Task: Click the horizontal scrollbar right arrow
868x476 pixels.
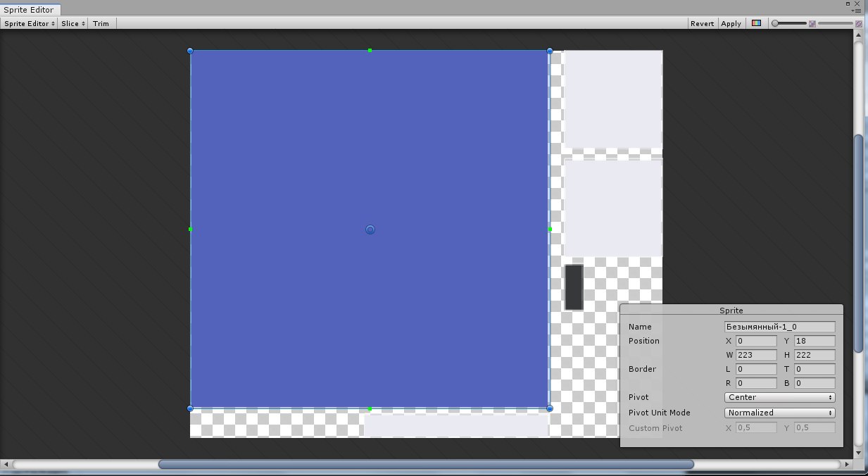Action: tap(848, 465)
